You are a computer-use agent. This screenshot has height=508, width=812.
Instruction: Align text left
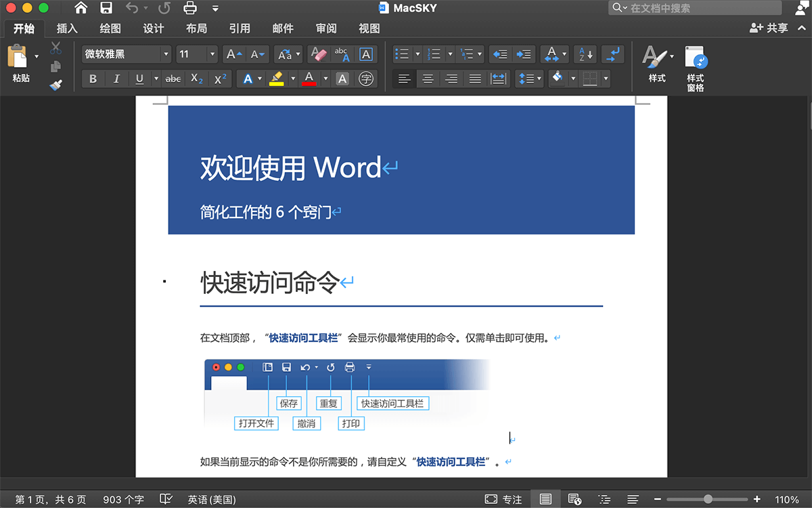pyautogui.click(x=405, y=79)
